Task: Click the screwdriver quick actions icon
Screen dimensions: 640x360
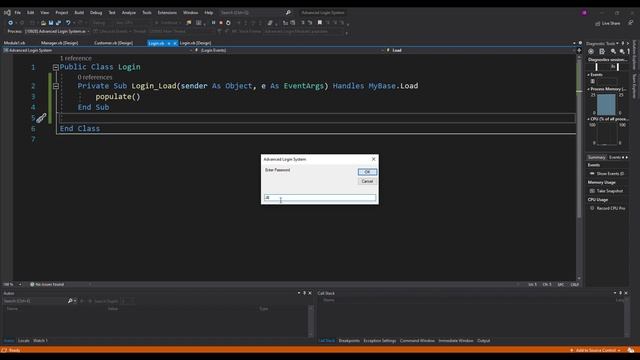Action: coord(41,118)
